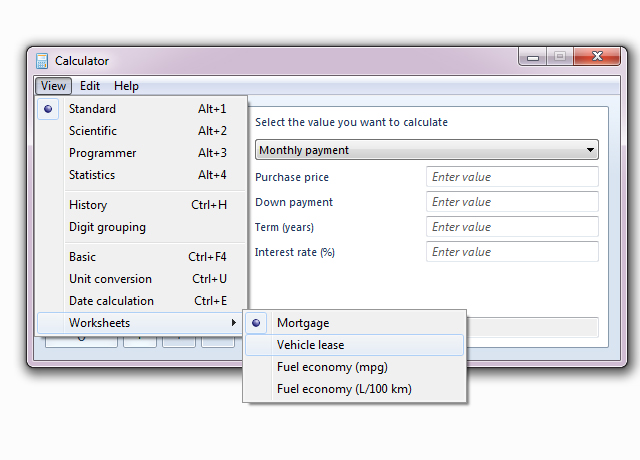Open the Help menu
The height and width of the screenshot is (460, 640).
(126, 86)
